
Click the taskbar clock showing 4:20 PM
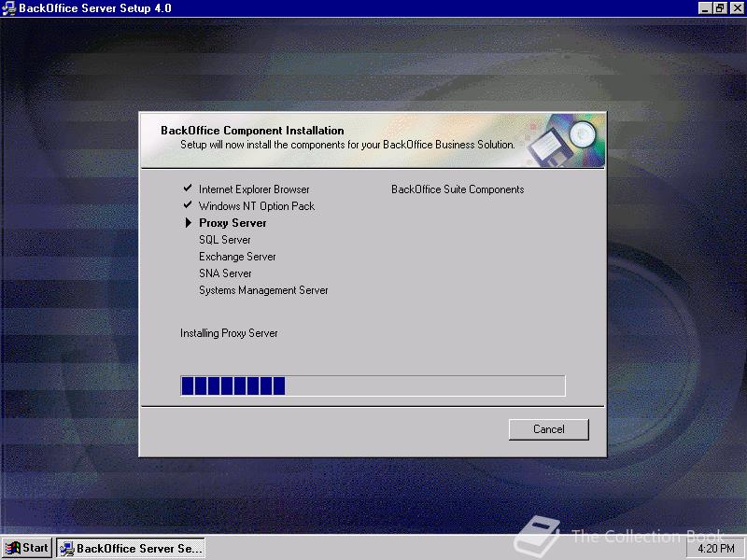(x=716, y=548)
